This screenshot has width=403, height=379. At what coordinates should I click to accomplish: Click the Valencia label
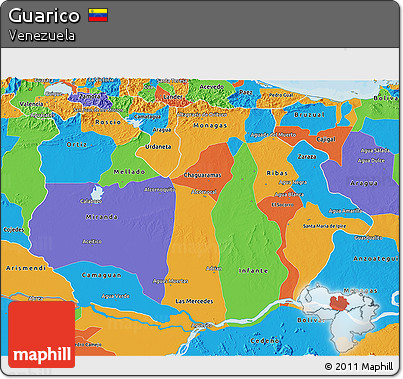31,104
